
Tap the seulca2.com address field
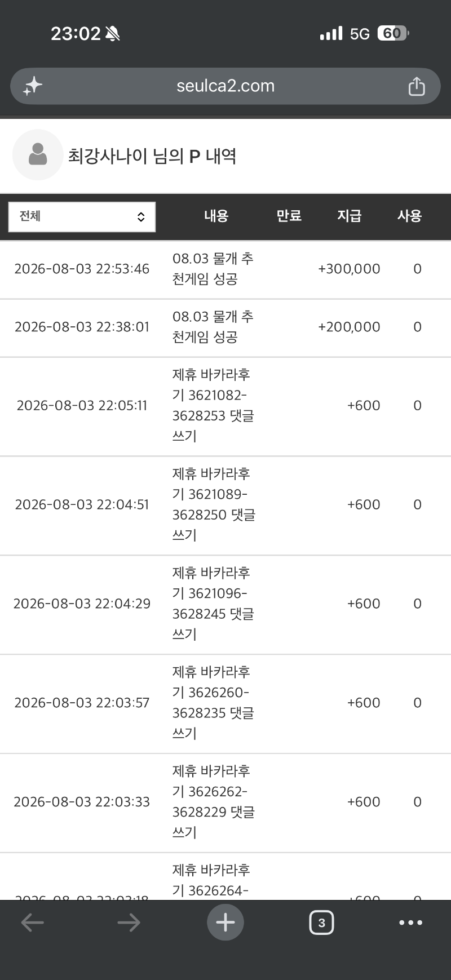(x=225, y=86)
